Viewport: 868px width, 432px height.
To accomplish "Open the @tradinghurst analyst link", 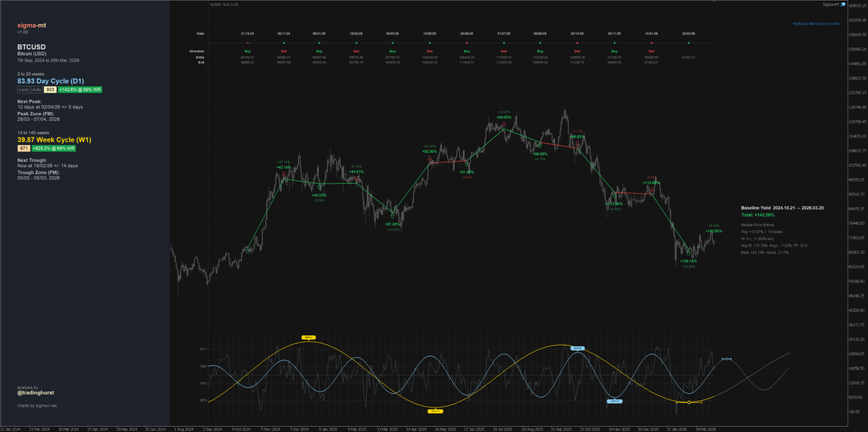I will 37,393.
